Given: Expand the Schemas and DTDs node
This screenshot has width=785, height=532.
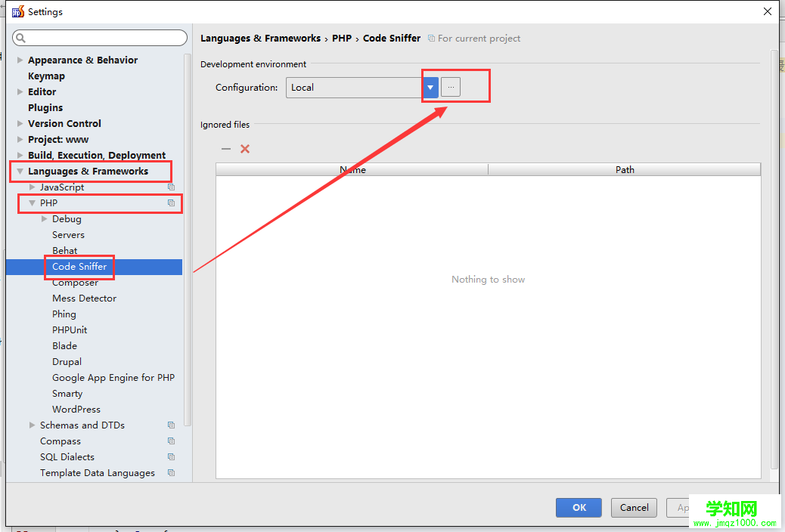Looking at the screenshot, I should (32, 425).
